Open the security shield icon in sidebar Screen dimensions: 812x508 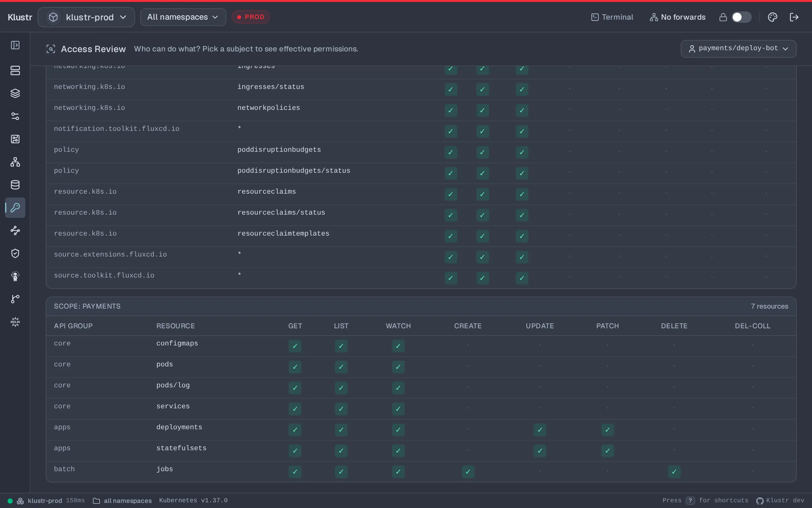click(x=15, y=253)
